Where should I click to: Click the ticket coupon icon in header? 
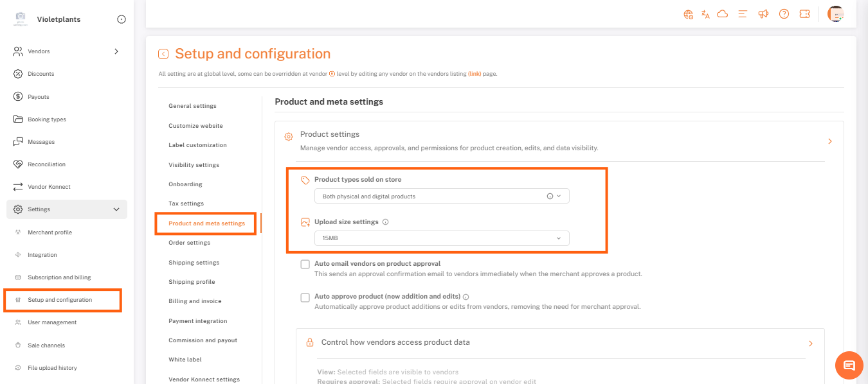[804, 14]
